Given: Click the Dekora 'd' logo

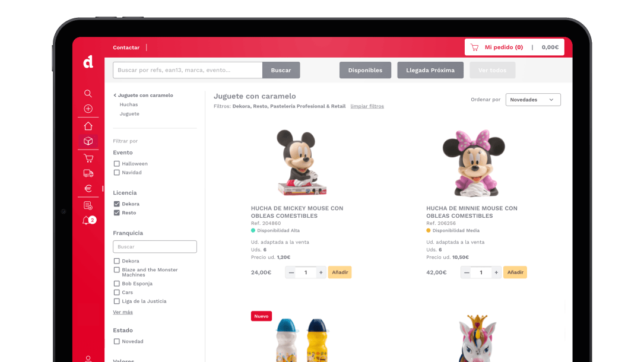Looking at the screenshot, I should pyautogui.click(x=88, y=62).
